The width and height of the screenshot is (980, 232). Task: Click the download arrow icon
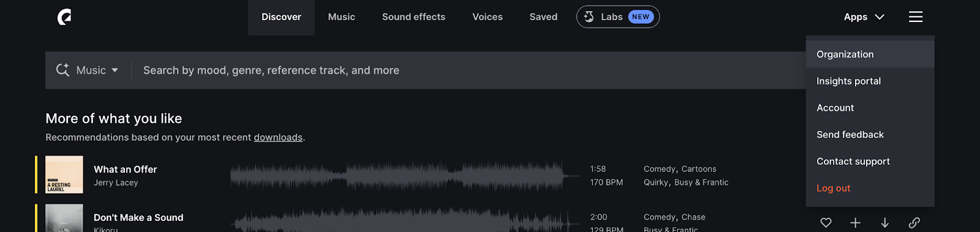pyautogui.click(x=885, y=223)
